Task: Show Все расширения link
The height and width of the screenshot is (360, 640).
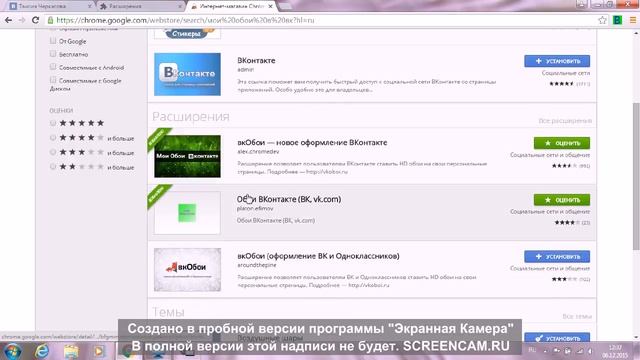Action: pos(565,121)
